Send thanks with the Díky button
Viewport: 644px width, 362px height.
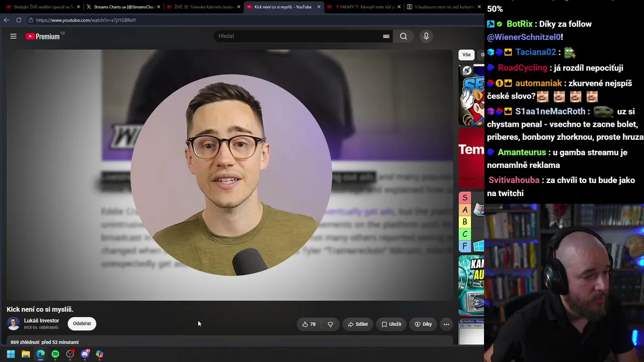(423, 324)
